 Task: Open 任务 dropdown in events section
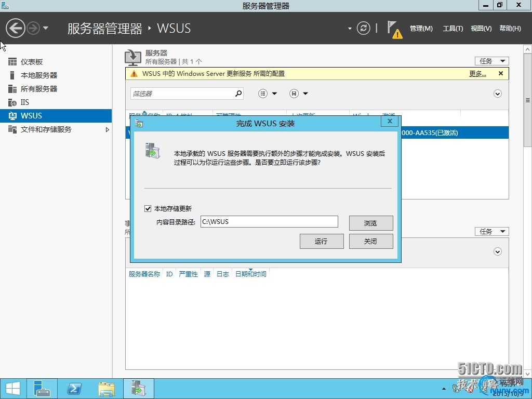pos(491,231)
